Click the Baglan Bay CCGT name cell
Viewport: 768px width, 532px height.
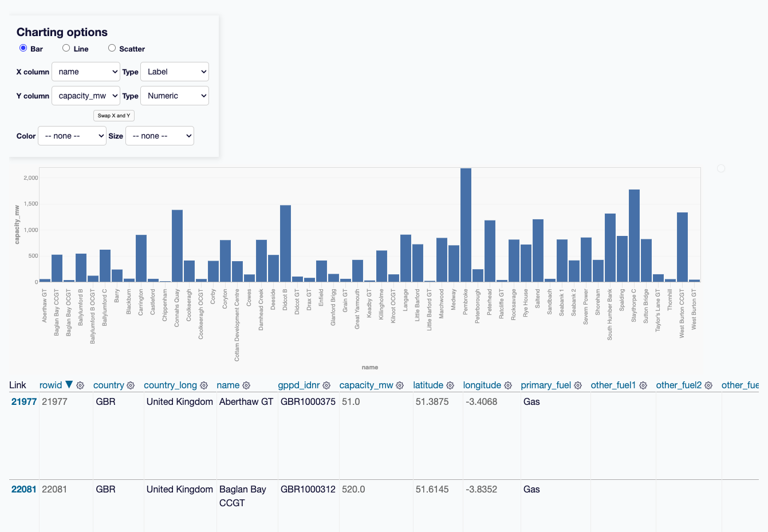click(x=243, y=496)
